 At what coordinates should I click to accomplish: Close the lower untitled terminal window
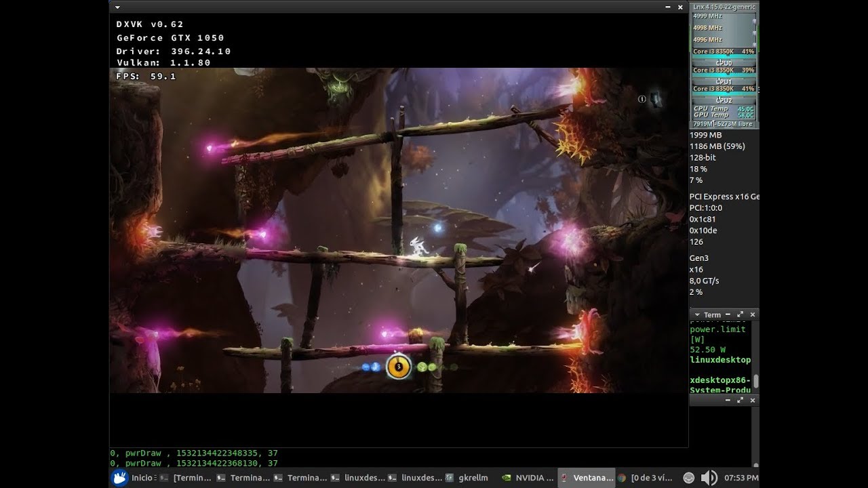point(753,401)
